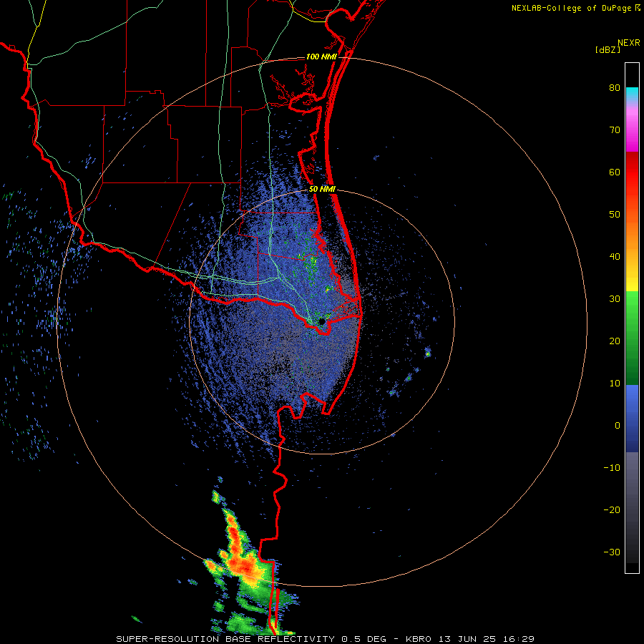
Task: Click the 10 dBZ scale value
Action: pyautogui.click(x=615, y=384)
